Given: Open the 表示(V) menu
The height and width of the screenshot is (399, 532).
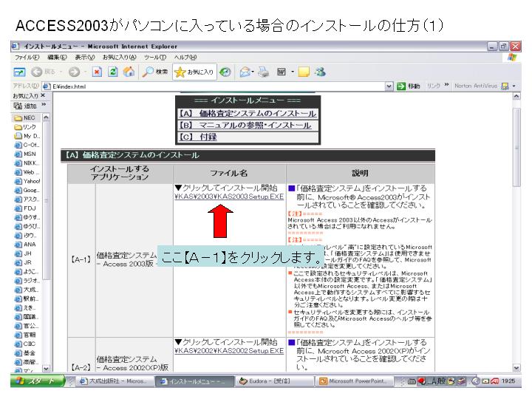Looking at the screenshot, I should (x=84, y=58).
